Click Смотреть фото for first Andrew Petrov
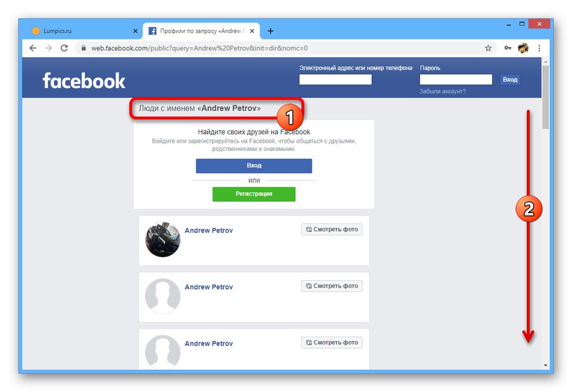Viewport: 572px width, 392px height. click(x=332, y=230)
